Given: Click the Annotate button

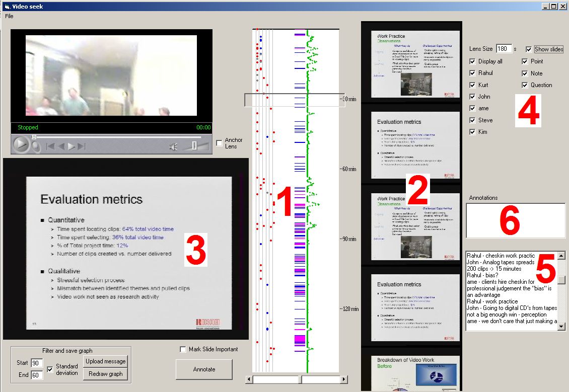Looking at the screenshot, I should coord(204,369).
